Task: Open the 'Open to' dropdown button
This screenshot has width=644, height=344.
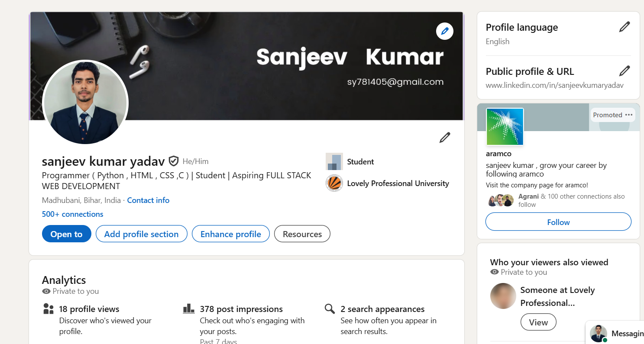Action: [x=66, y=234]
